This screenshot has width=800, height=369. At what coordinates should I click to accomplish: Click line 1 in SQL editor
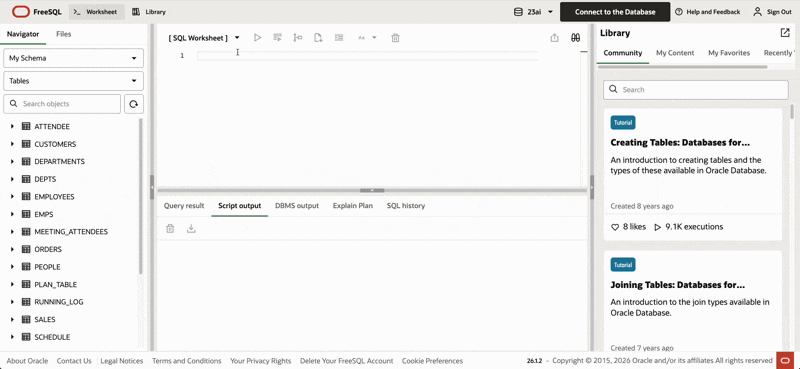coord(367,56)
